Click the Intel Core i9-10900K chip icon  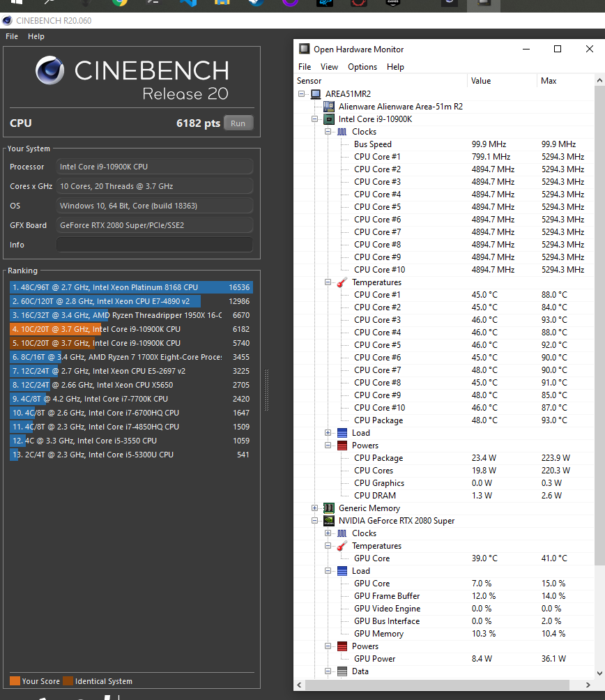[x=329, y=119]
